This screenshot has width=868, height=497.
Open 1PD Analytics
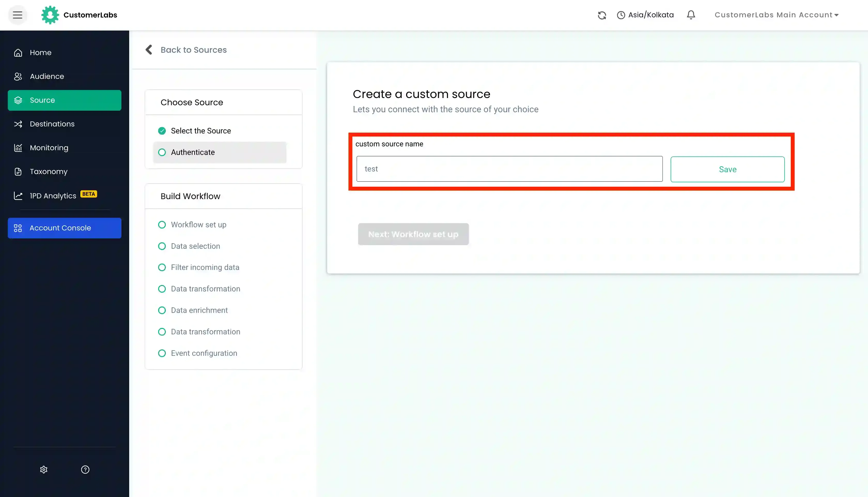tap(64, 195)
